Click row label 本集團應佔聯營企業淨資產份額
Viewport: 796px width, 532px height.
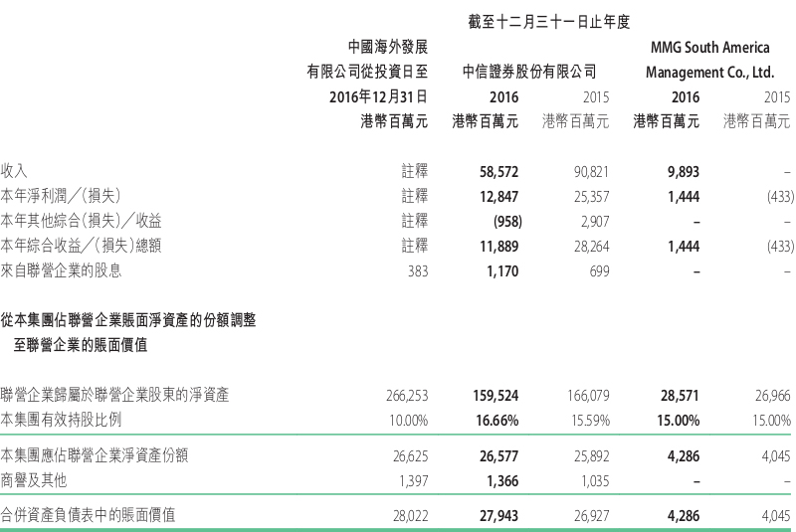coord(95,455)
